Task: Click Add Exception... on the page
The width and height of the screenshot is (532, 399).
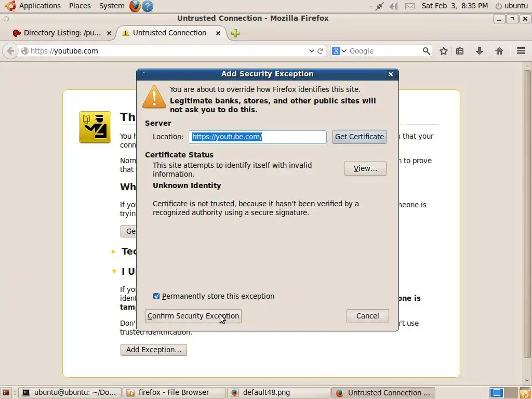Action: point(154,350)
